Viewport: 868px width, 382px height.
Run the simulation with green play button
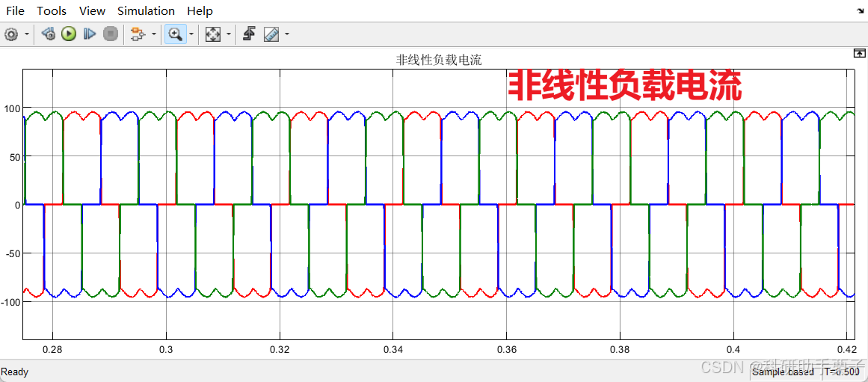coord(69,34)
